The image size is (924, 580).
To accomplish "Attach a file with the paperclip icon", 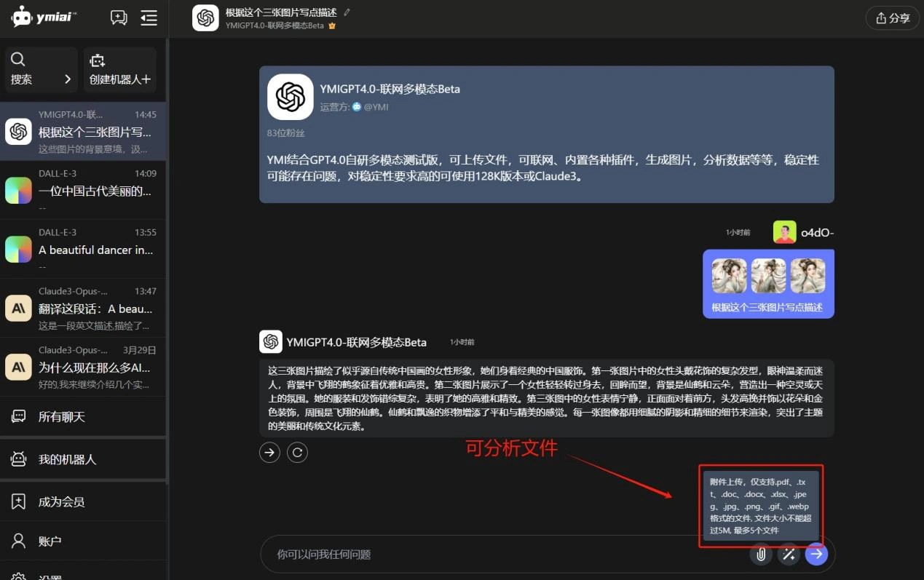I will coord(761,555).
